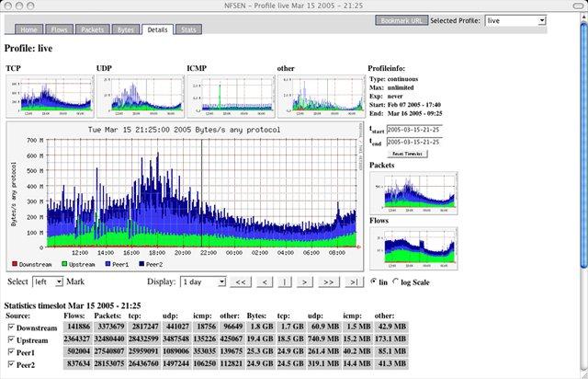Screen dimensions: 588x379
Task: Open the Select left marker dropdown
Action: pos(48,281)
